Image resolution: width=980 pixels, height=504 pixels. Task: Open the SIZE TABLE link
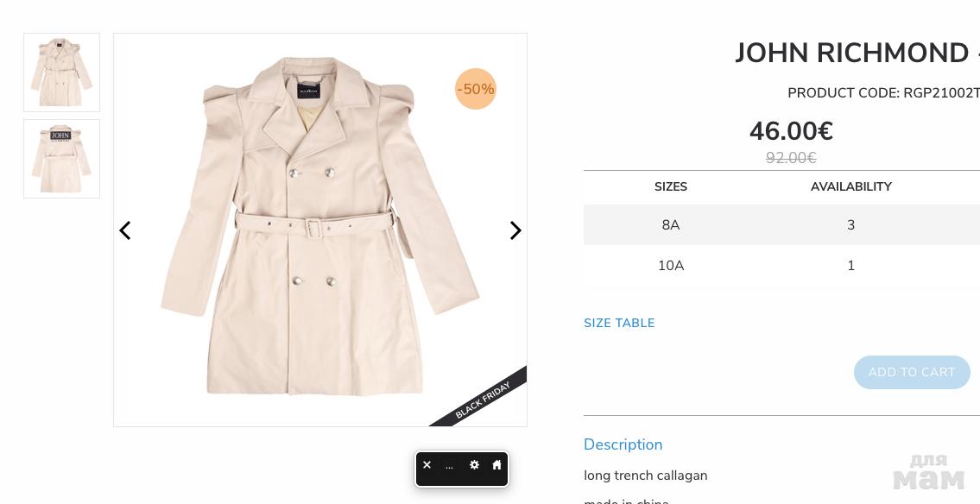[x=619, y=323]
